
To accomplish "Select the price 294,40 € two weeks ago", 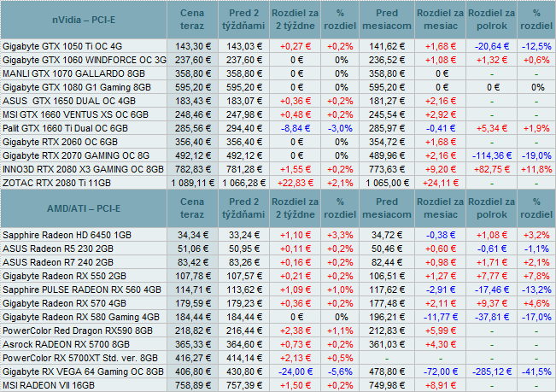I will (x=244, y=128).
